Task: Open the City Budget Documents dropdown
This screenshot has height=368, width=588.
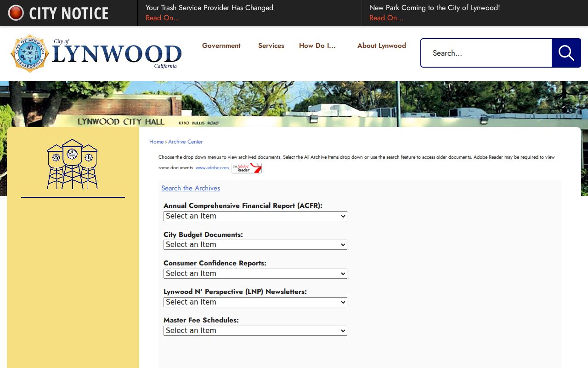Action: tap(255, 245)
